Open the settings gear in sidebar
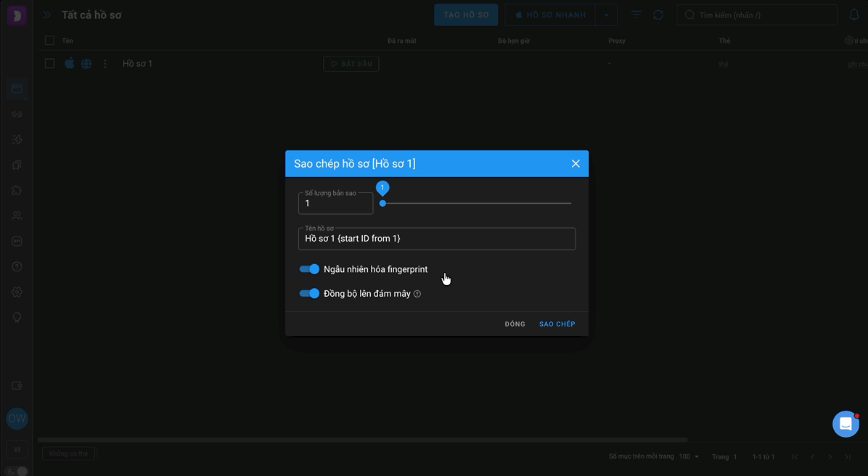Image resolution: width=868 pixels, height=476 pixels. click(x=17, y=292)
